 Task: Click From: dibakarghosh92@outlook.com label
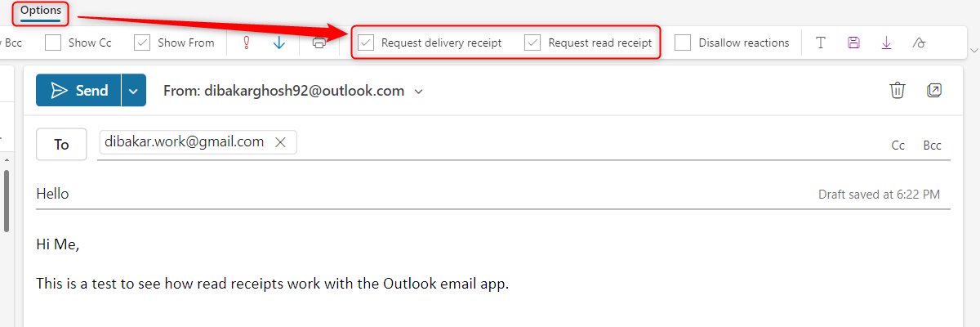[283, 91]
